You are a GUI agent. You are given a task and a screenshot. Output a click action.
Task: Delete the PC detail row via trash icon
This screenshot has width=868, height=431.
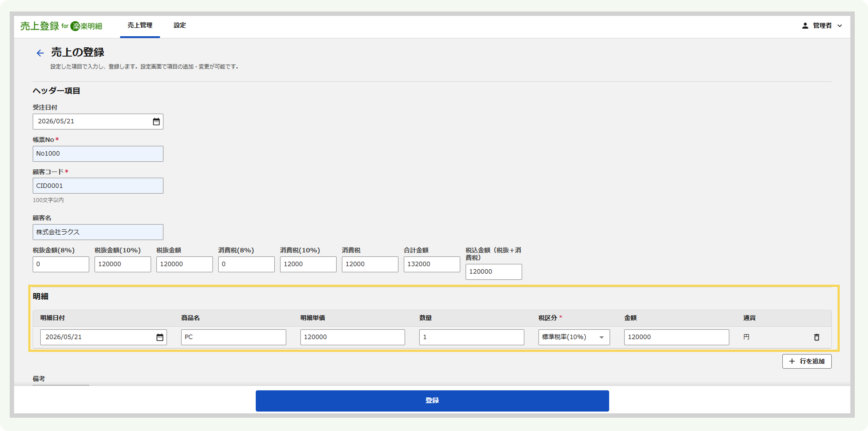[817, 337]
